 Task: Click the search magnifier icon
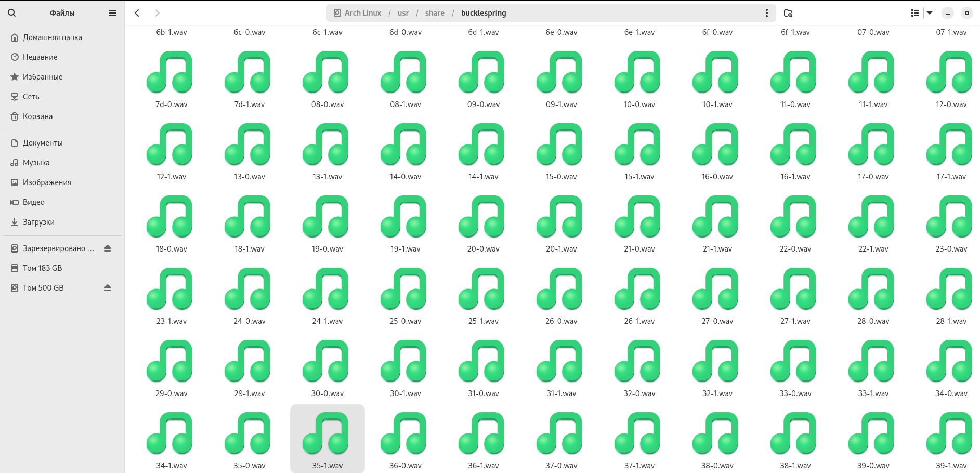click(12, 13)
